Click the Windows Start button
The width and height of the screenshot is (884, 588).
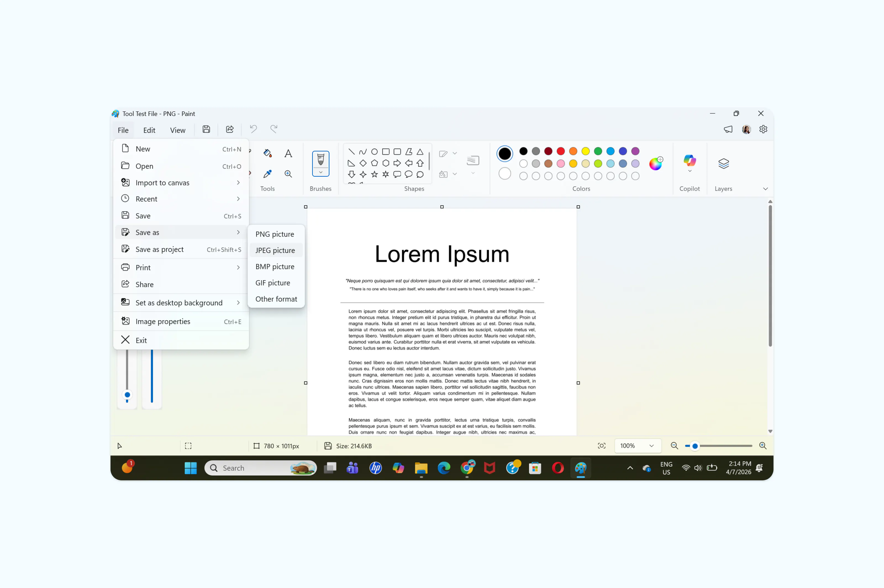pyautogui.click(x=191, y=468)
